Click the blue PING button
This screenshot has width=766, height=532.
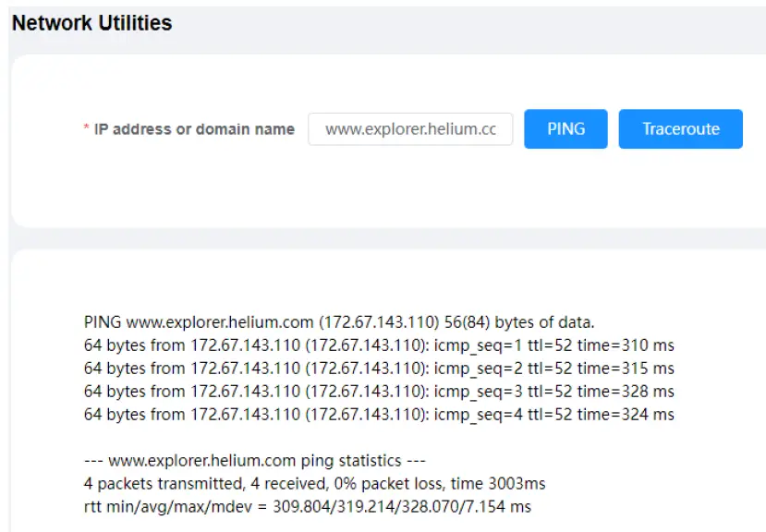tap(565, 129)
